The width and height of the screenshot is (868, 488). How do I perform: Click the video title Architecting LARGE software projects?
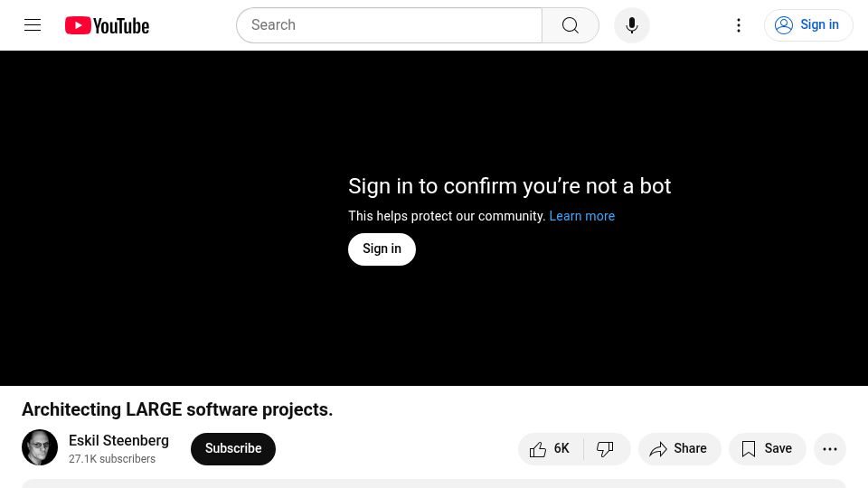[x=177, y=409]
